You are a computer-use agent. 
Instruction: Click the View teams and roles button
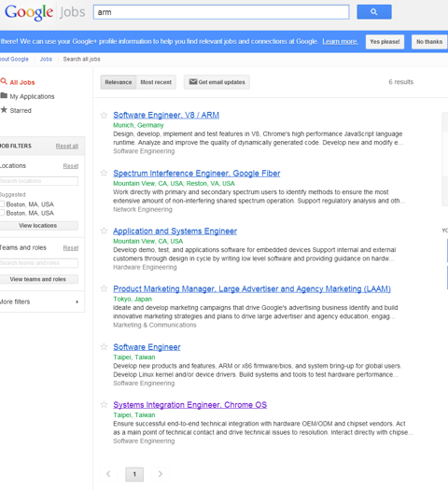coord(38,279)
